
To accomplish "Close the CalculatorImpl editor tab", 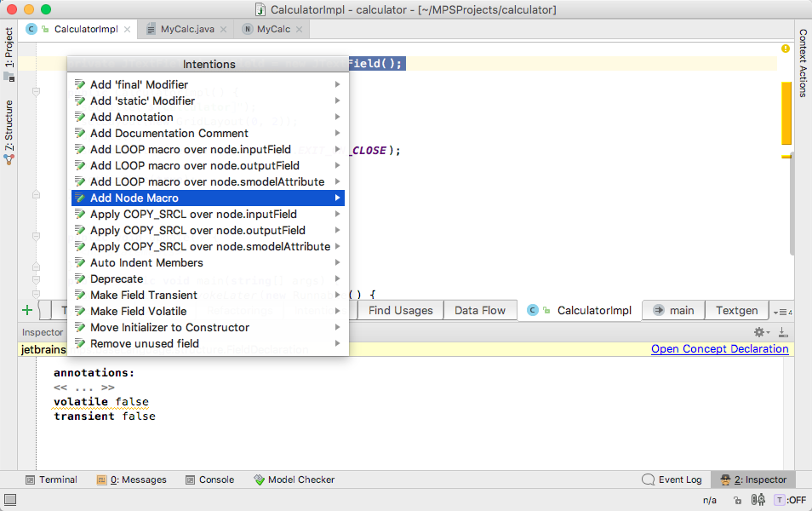I will pos(128,30).
